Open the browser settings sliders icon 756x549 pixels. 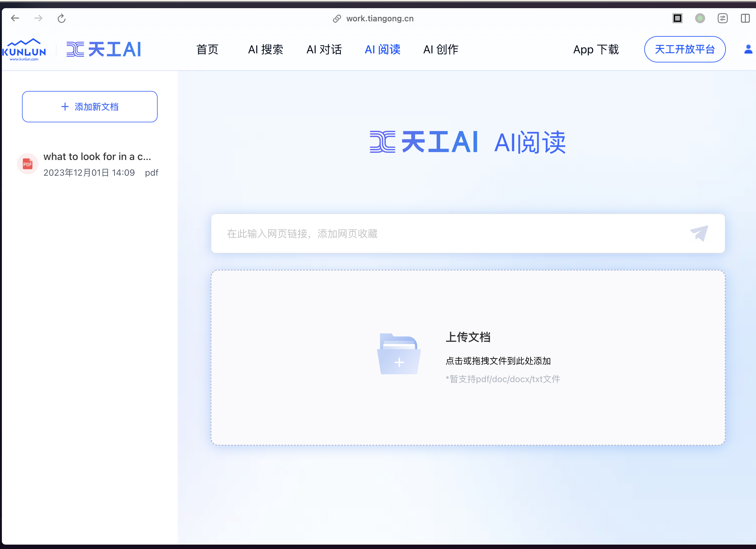tap(722, 18)
